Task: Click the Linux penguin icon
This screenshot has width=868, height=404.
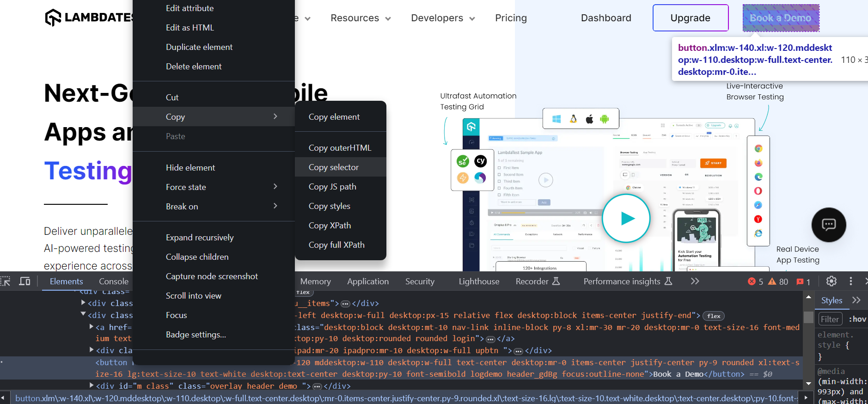Action: point(573,119)
